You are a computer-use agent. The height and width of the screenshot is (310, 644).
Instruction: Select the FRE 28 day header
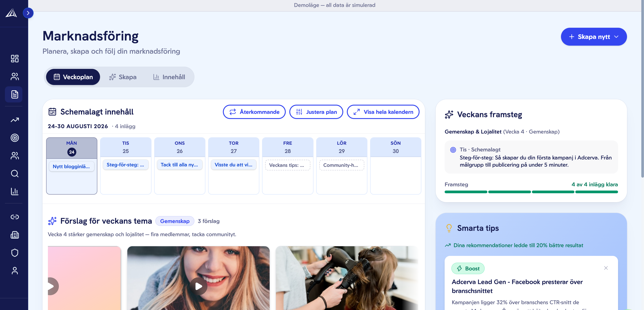[x=288, y=147]
